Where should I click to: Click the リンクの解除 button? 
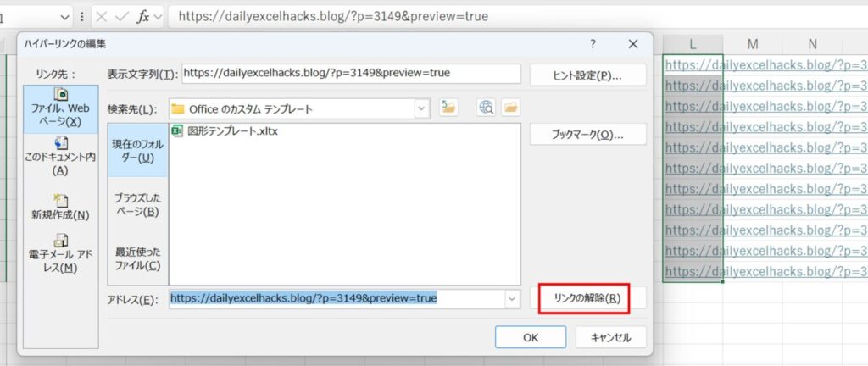click(x=587, y=298)
